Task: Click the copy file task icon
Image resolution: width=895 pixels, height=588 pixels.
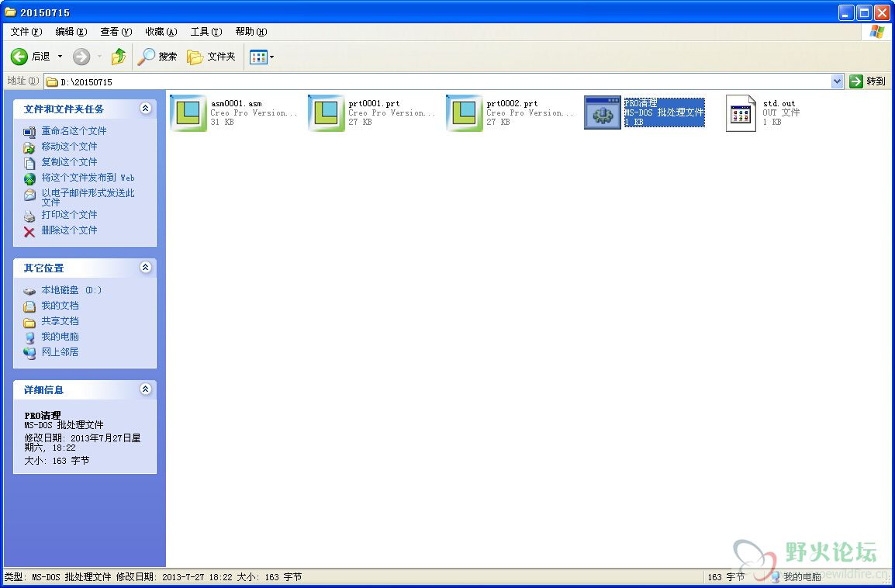Action: (29, 163)
